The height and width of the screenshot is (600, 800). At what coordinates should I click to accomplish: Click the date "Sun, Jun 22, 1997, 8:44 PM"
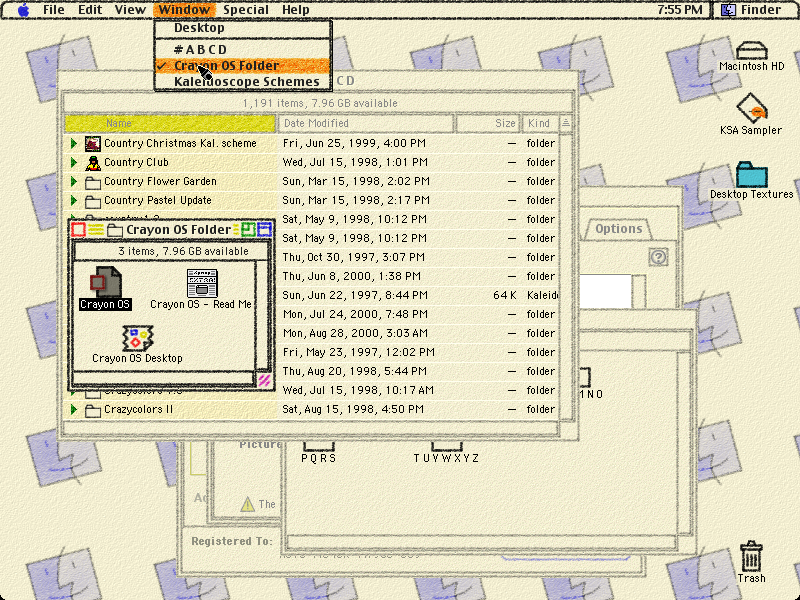(355, 295)
